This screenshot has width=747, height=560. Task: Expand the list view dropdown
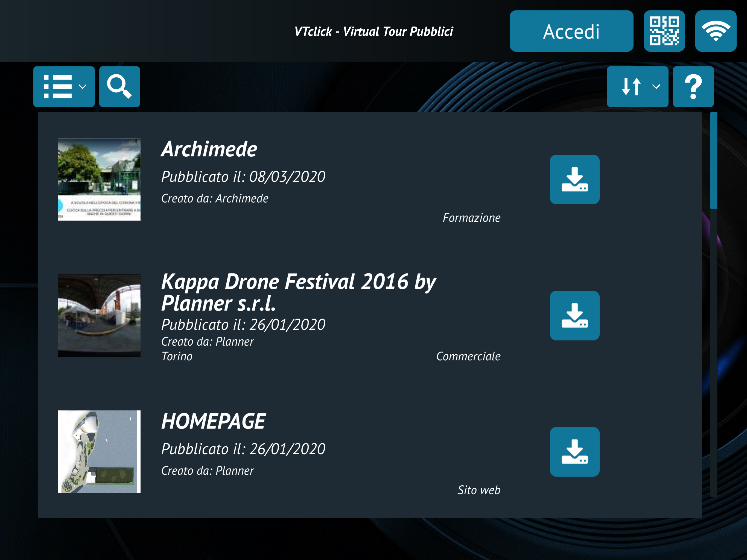pos(64,86)
